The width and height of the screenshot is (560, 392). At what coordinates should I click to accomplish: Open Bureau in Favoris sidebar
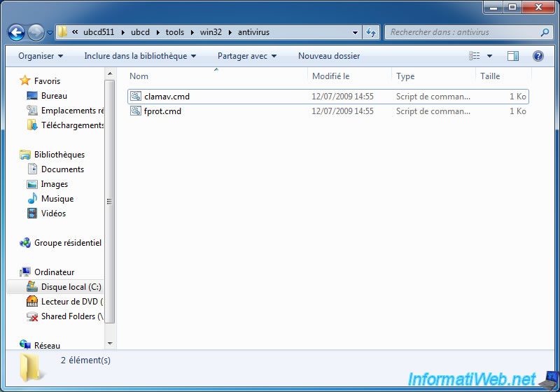(x=54, y=96)
